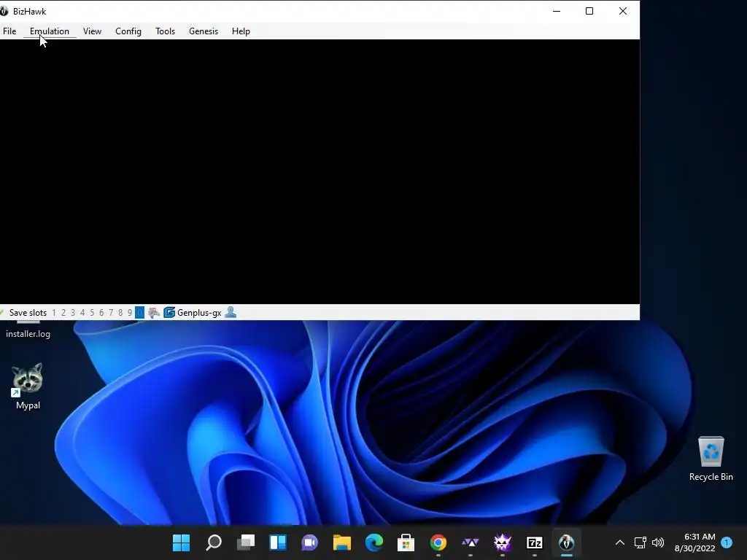Click the BizHawk title bar icon
The height and width of the screenshot is (560, 747).
coord(4,11)
